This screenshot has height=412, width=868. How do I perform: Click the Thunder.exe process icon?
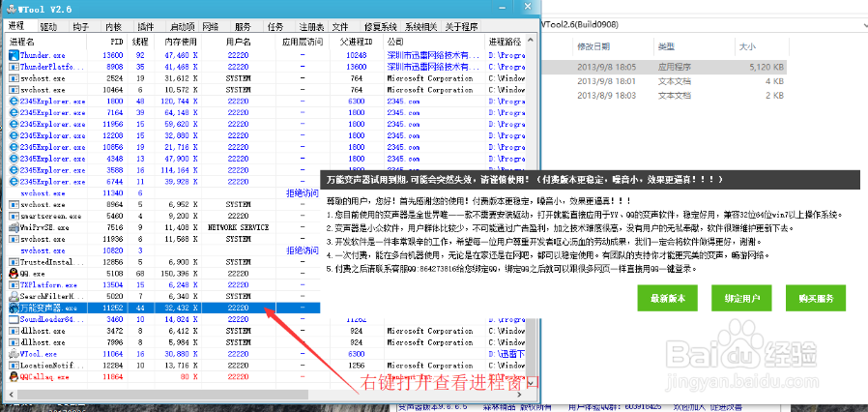pos(14,55)
